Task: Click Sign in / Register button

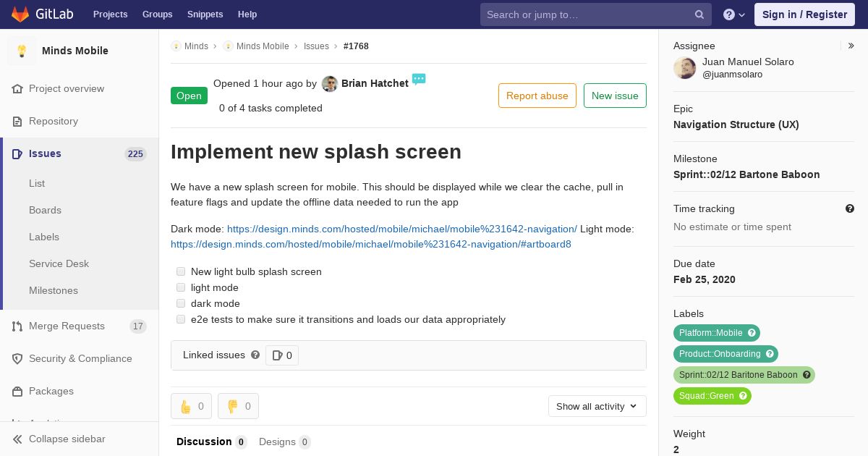Action: click(804, 14)
